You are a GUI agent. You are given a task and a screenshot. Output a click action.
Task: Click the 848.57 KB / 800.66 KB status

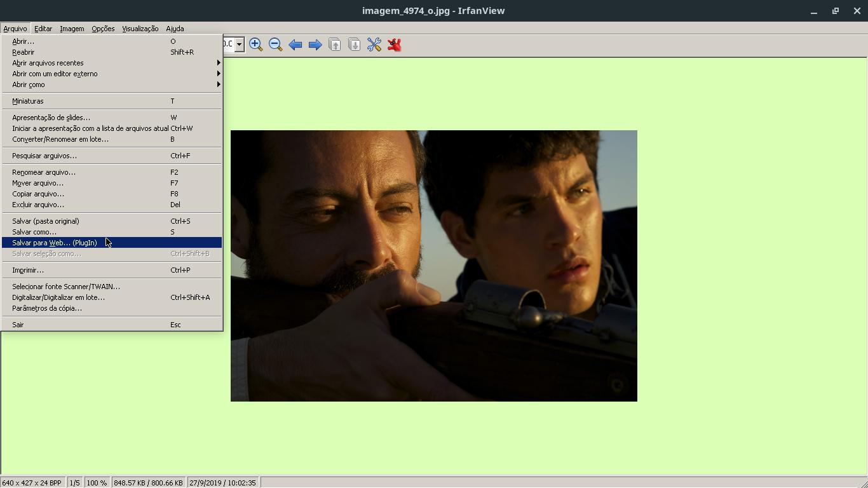pyautogui.click(x=148, y=483)
